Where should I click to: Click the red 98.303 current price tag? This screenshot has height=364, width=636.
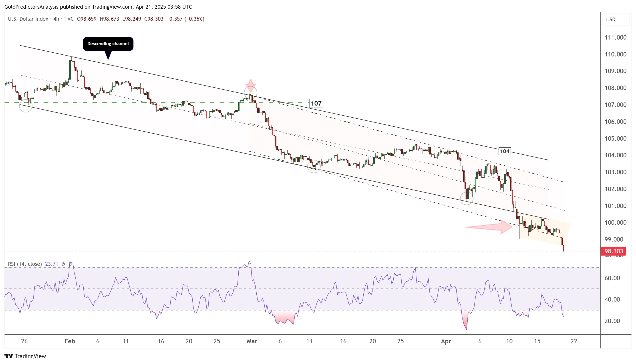point(613,251)
